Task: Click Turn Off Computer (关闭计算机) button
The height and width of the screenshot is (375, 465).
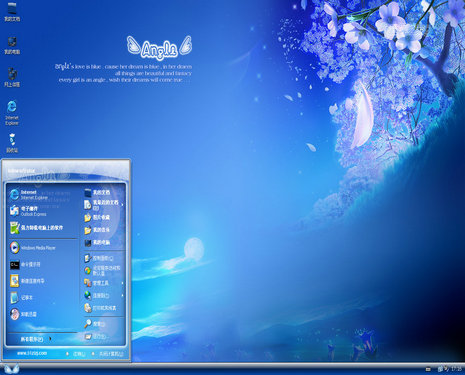Action: pyautogui.click(x=108, y=354)
